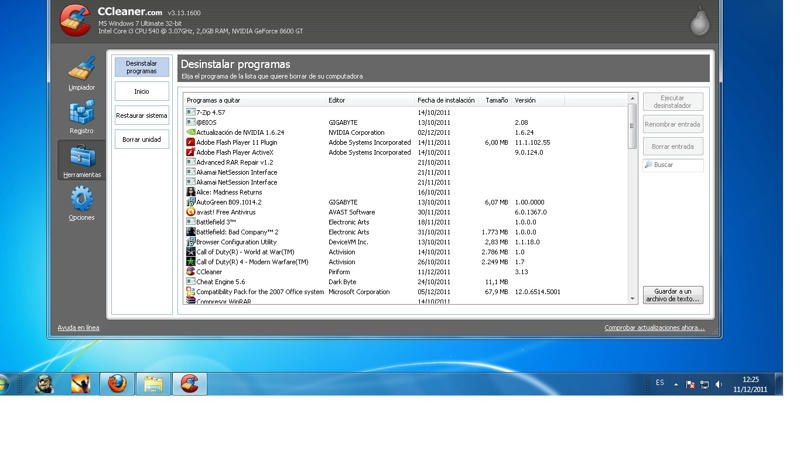Switch to the Inicio tab

click(141, 91)
